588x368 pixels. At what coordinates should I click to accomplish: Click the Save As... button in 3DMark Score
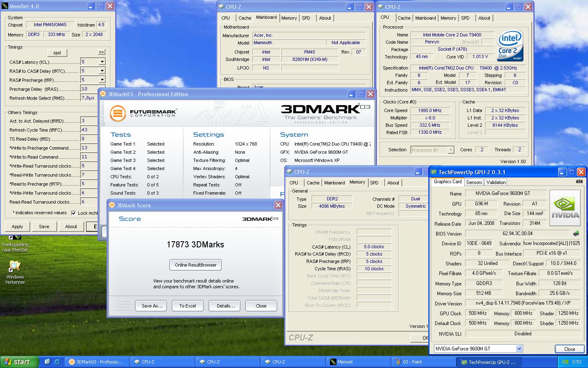point(152,306)
